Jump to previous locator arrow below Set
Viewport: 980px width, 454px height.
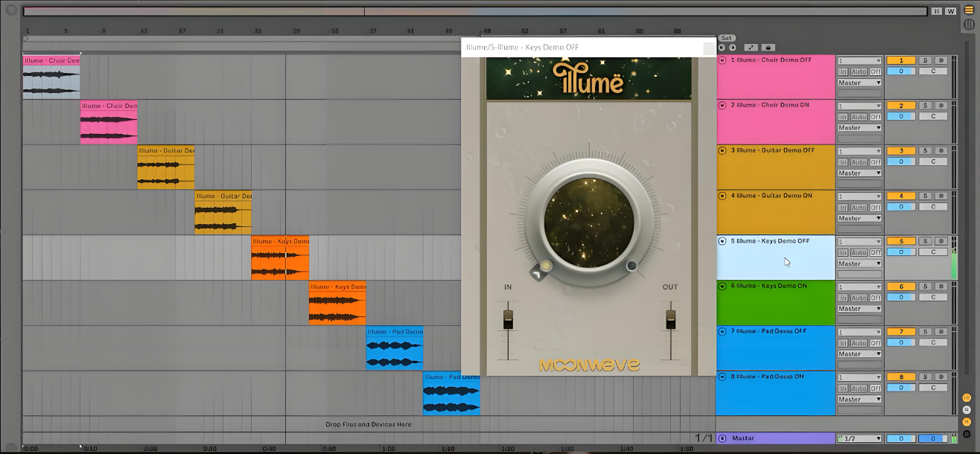pos(722,47)
